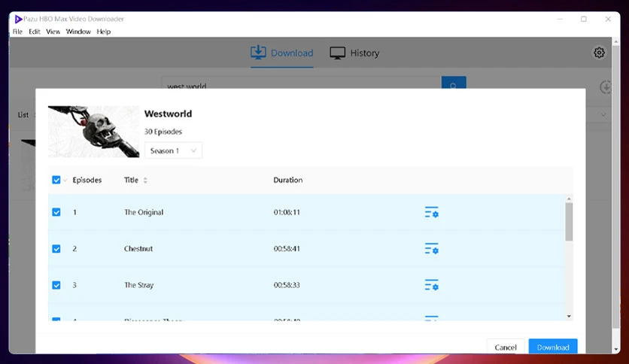Click the main window scrollbar up arrow
Screen dimensions: 629x364
(616, 41)
